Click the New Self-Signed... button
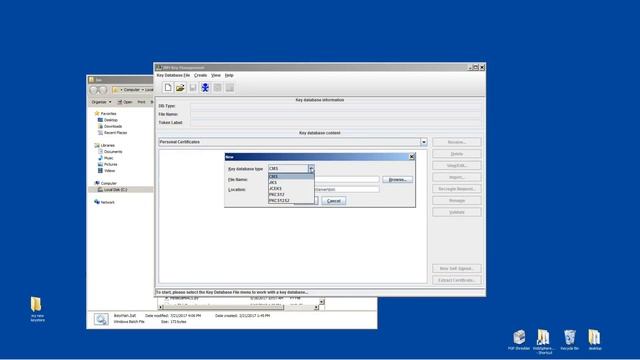The width and height of the screenshot is (640, 360). click(x=457, y=269)
